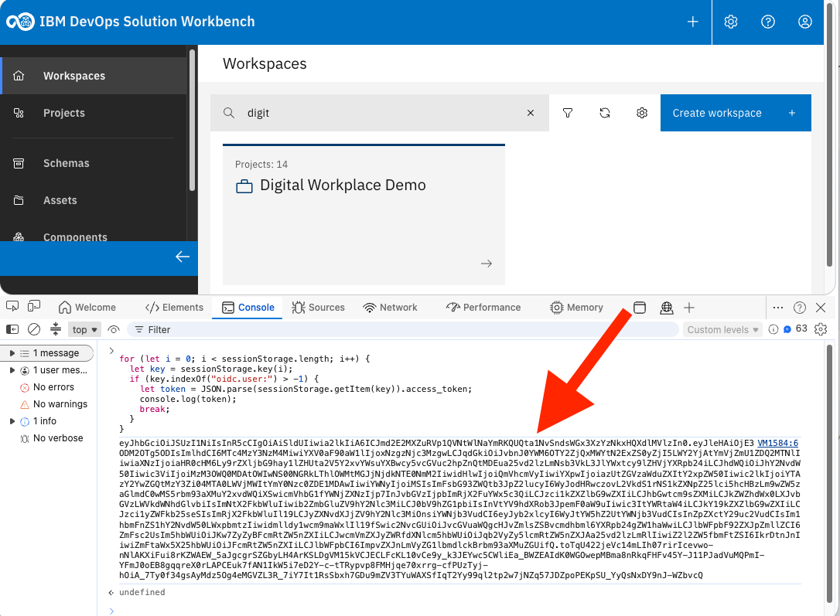Open the help icon in the blue header
Viewport: 840px width, 616px height.
click(x=767, y=22)
